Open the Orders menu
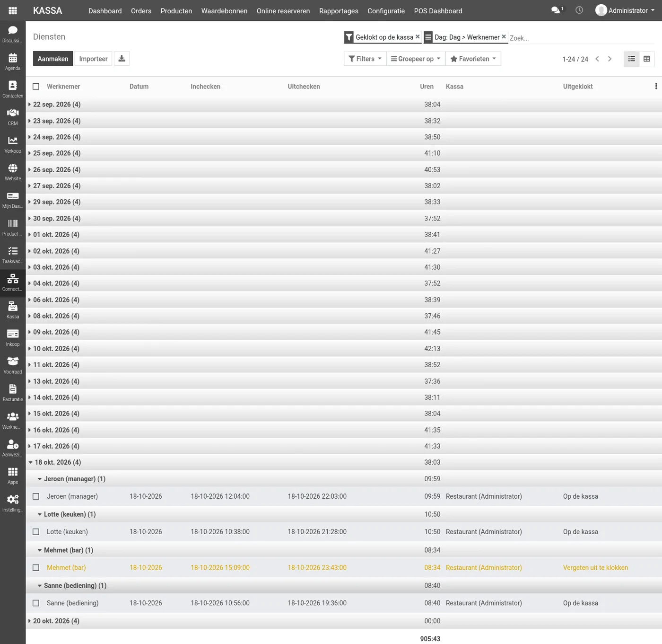The height and width of the screenshot is (644, 662). coord(141,11)
